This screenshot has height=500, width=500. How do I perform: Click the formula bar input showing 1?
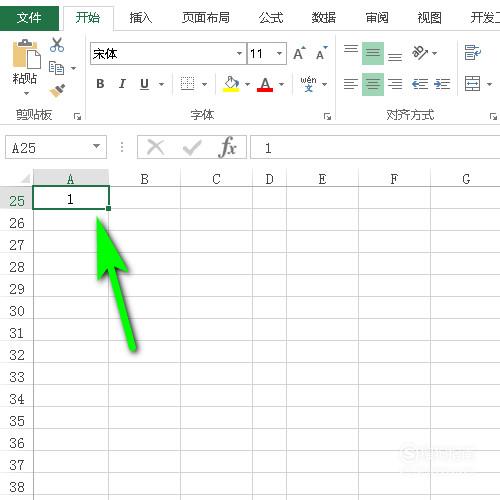click(x=375, y=147)
